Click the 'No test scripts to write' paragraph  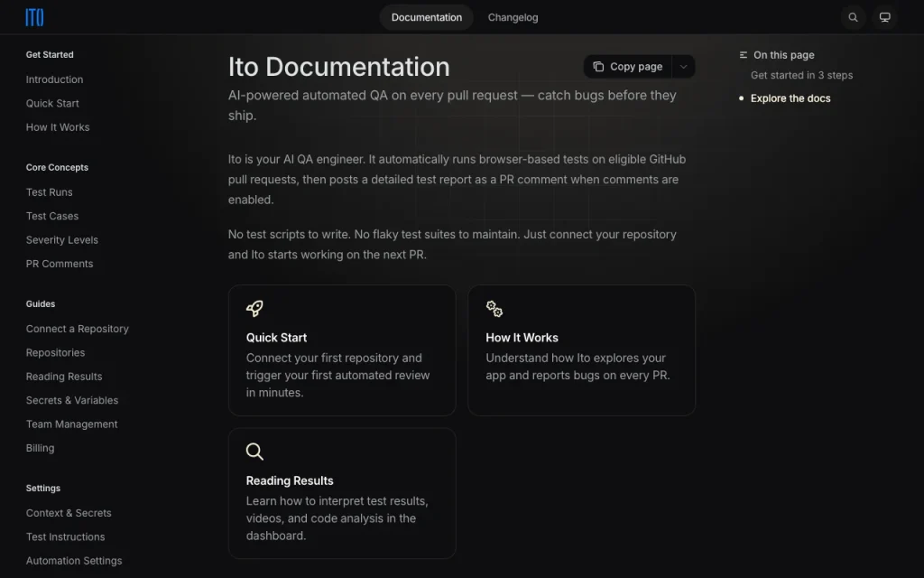click(452, 245)
